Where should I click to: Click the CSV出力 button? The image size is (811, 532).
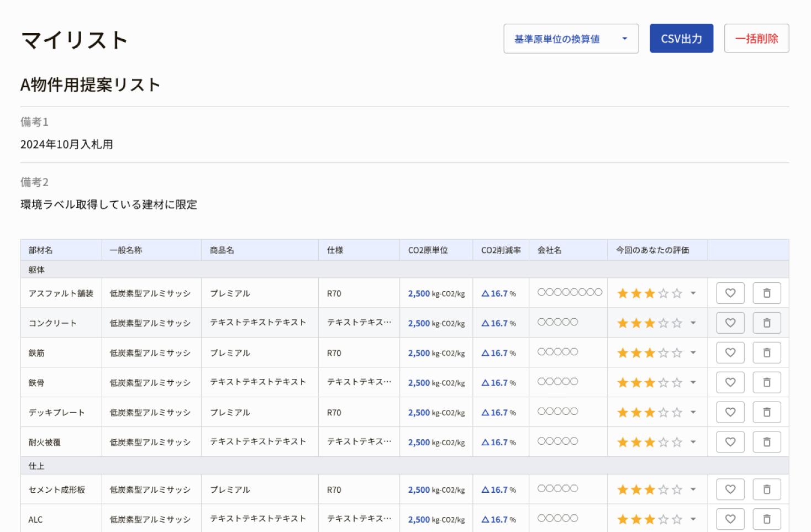click(681, 39)
